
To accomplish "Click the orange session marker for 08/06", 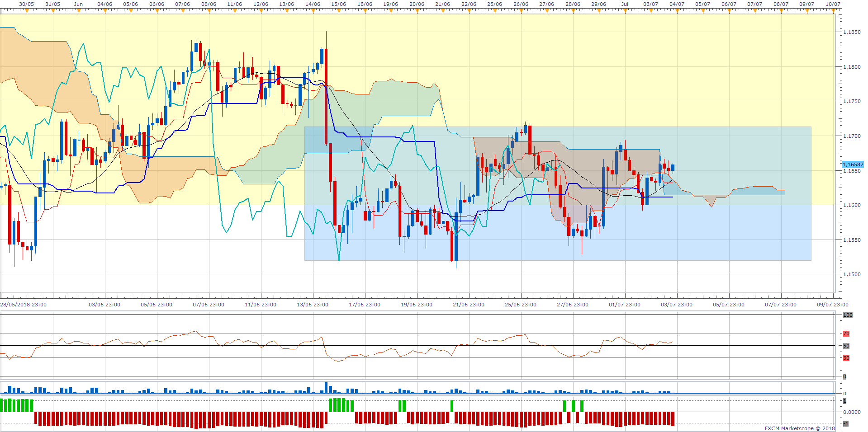I will click(209, 11).
